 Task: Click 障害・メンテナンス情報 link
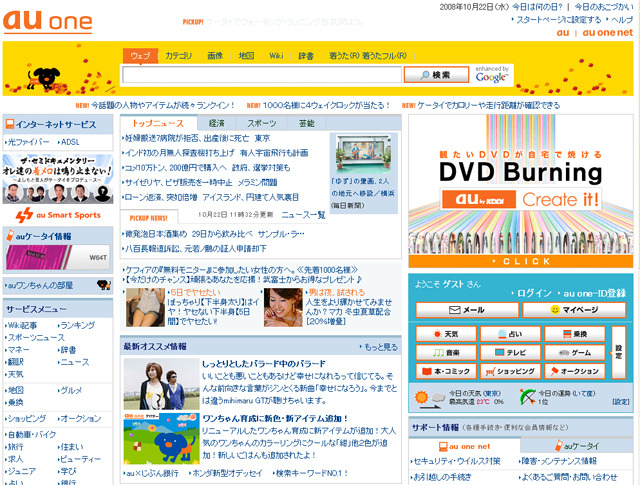[x=559, y=461]
